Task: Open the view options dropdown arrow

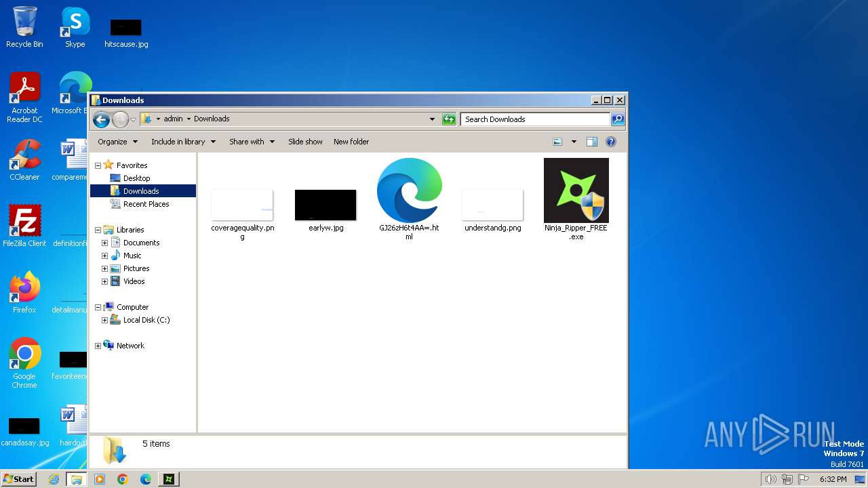Action: [x=574, y=142]
